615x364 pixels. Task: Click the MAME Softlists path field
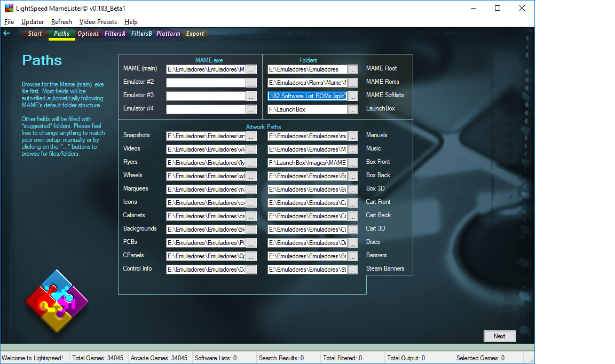point(307,96)
